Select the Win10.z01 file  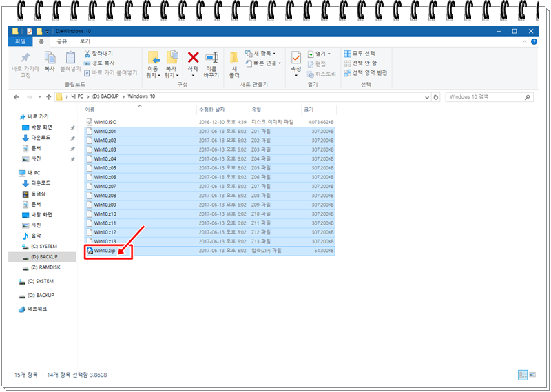tap(209, 131)
